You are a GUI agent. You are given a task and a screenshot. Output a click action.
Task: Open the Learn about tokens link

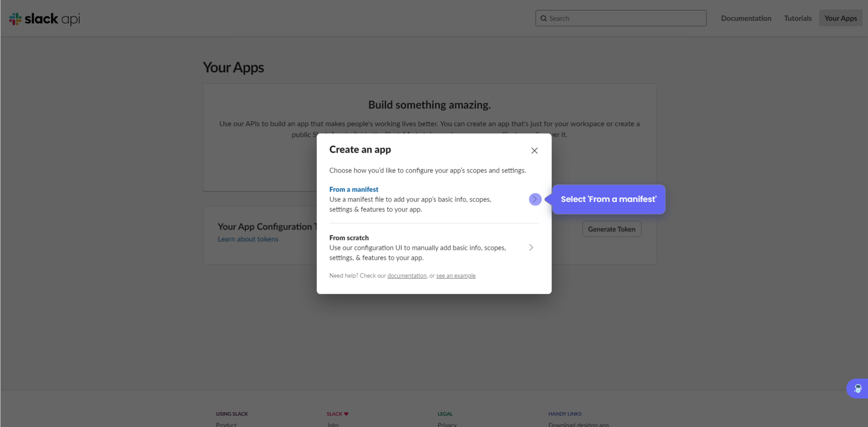[x=248, y=239]
